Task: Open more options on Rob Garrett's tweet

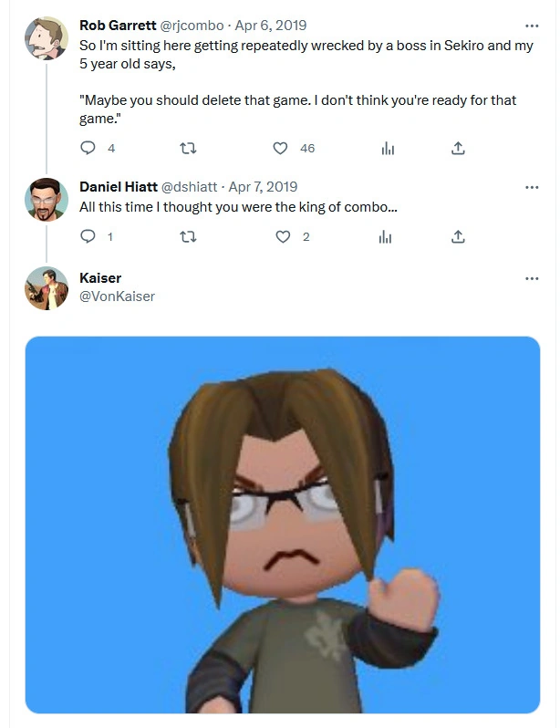Action: 532,25
